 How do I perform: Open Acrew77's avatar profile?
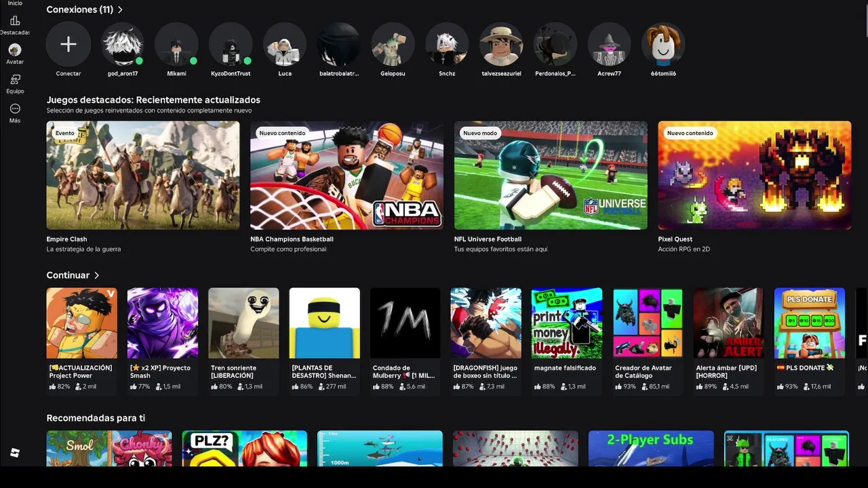click(x=609, y=45)
